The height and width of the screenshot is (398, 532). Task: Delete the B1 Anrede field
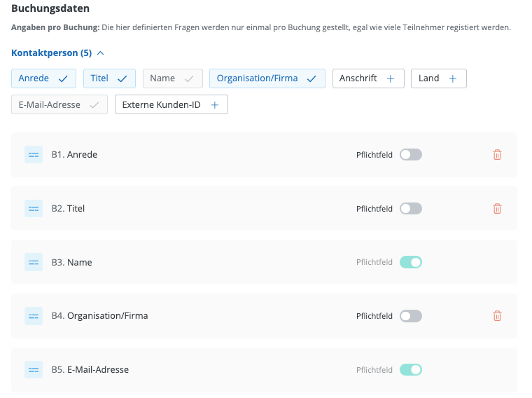(x=497, y=155)
